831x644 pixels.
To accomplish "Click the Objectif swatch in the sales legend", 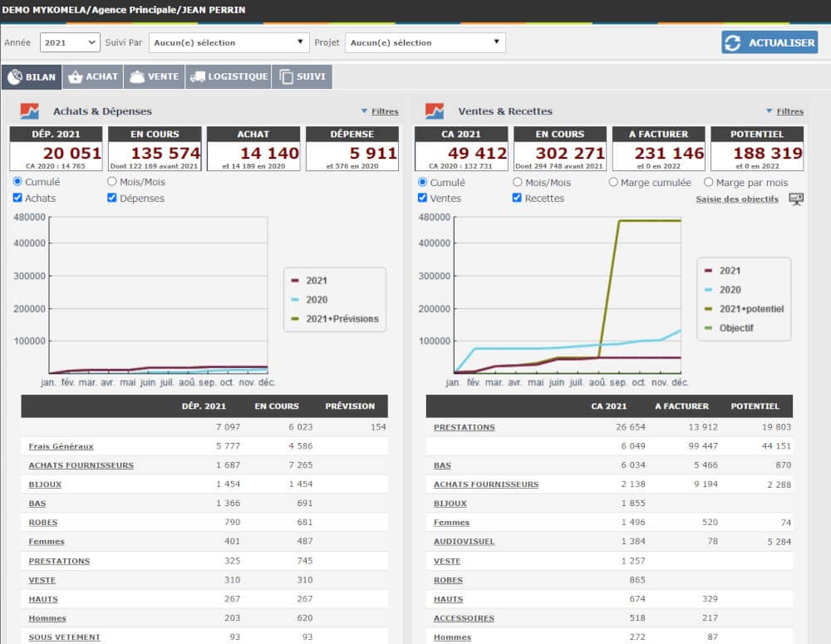I will click(x=708, y=327).
